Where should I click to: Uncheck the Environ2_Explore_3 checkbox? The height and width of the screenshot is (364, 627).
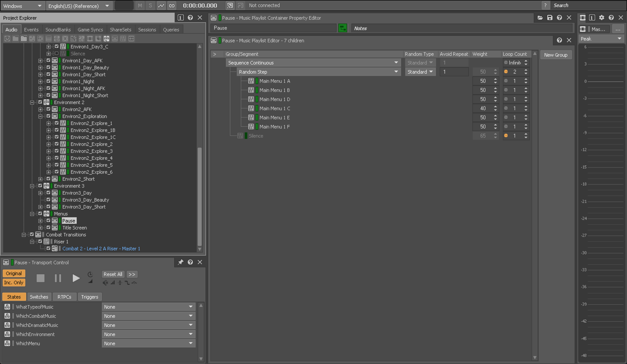pos(57,151)
